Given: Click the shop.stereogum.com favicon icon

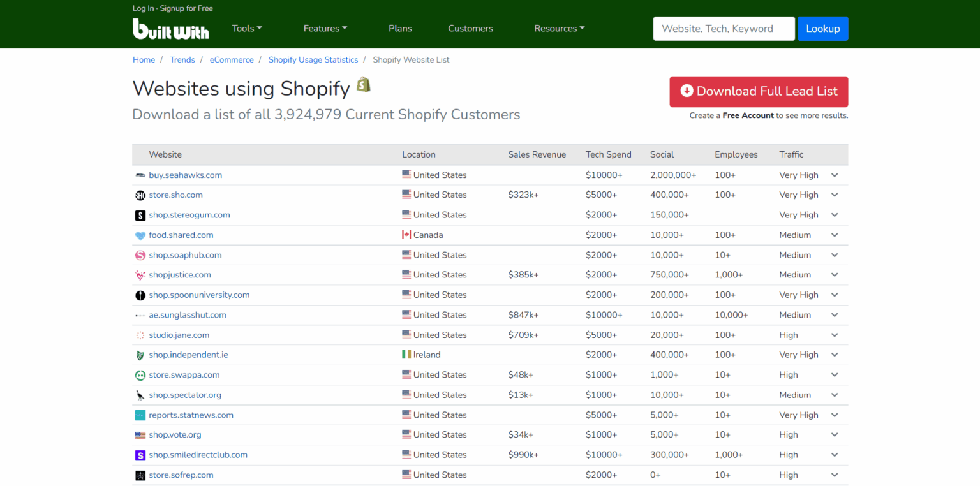Looking at the screenshot, I should (140, 216).
